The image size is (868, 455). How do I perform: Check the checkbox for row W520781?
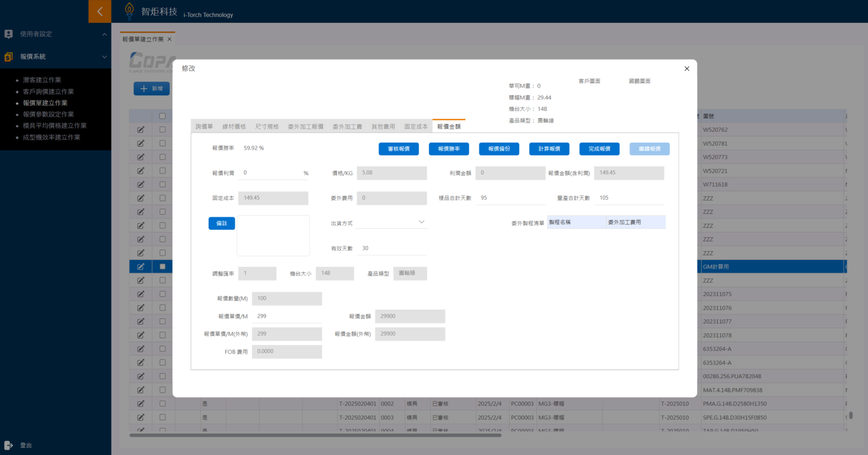(162, 143)
